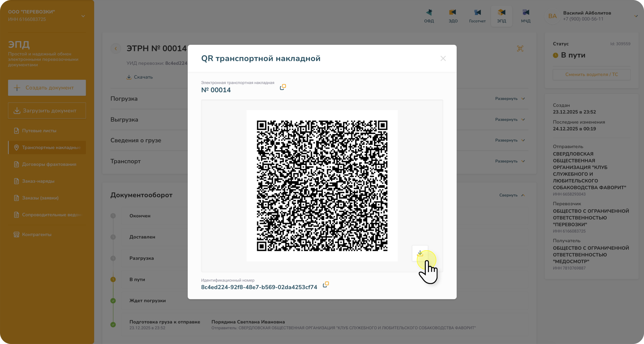Copy the identification number UUID
This screenshot has height=344, width=644.
click(326, 284)
